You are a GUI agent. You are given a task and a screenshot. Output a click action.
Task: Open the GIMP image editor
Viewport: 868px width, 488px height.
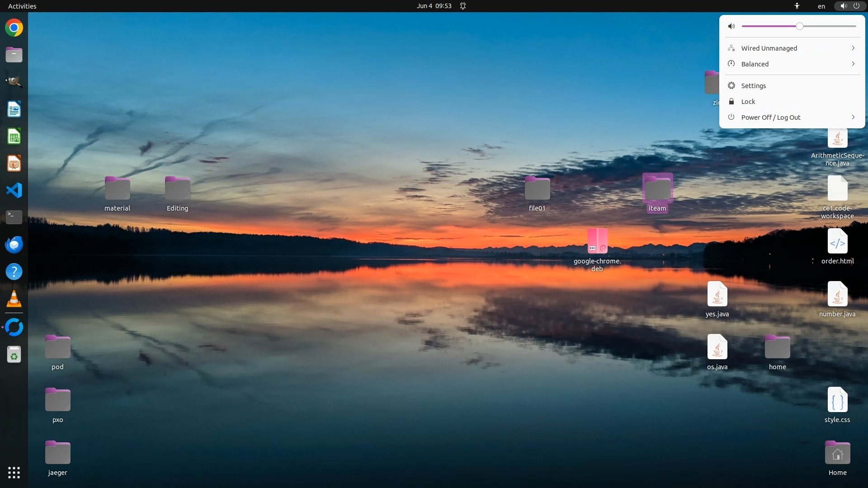pyautogui.click(x=14, y=82)
